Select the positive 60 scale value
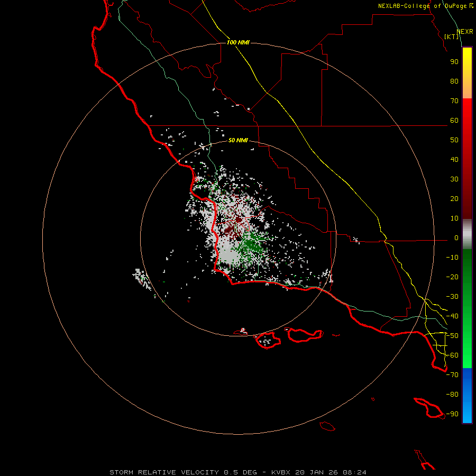The height and width of the screenshot is (476, 476). pos(454,121)
